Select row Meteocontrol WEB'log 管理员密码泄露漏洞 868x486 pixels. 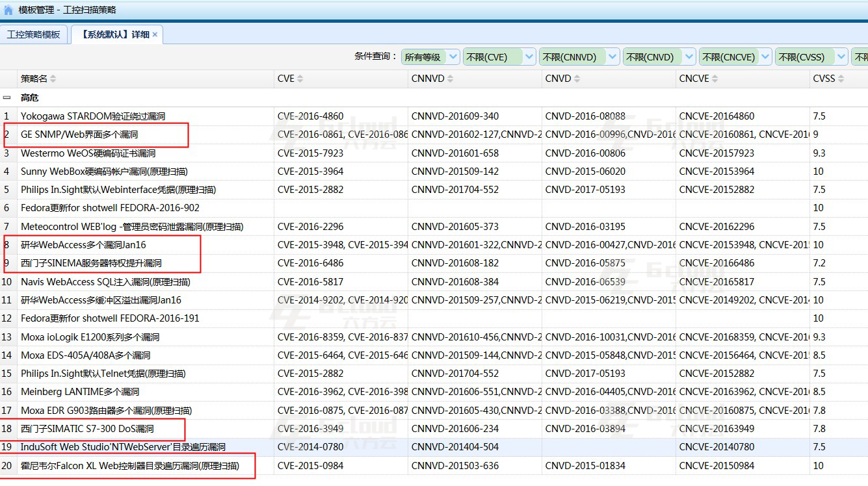tap(434, 227)
